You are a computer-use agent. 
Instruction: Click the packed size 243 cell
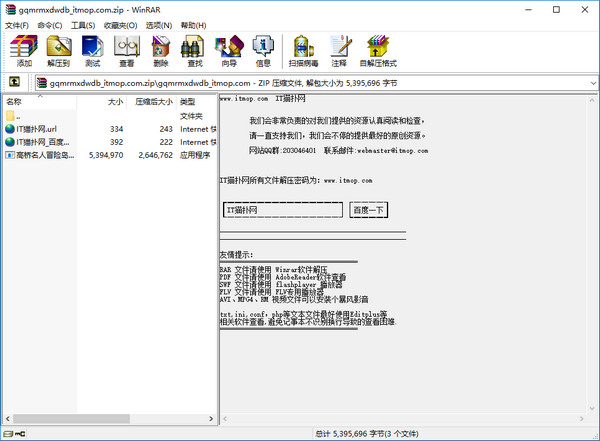tap(166, 129)
